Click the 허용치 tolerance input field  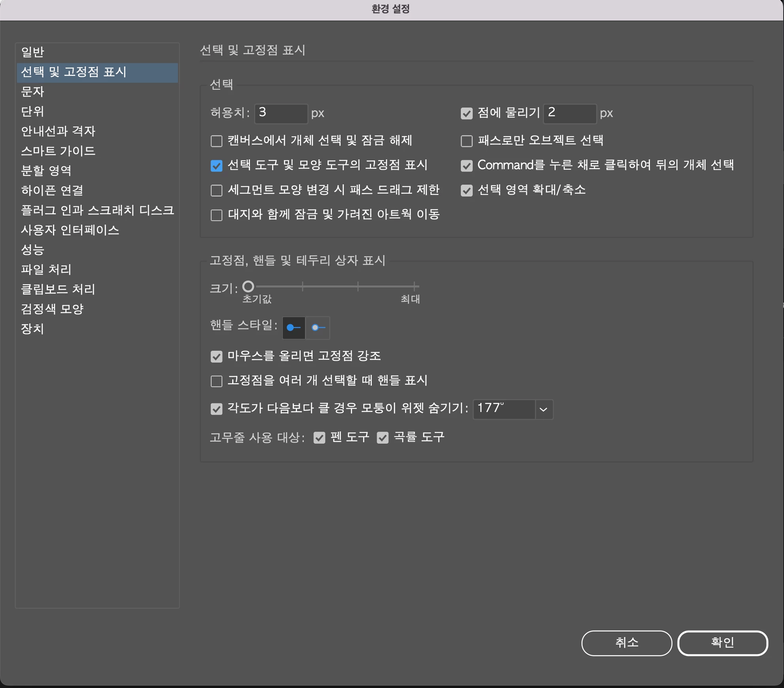(x=281, y=113)
